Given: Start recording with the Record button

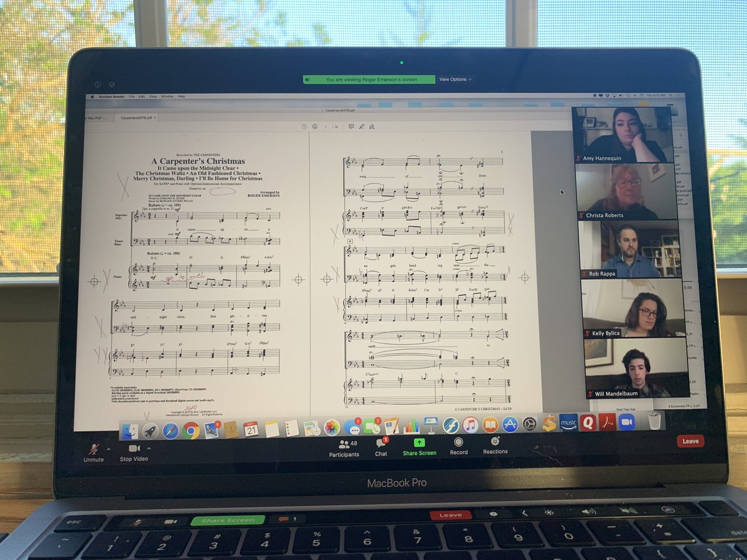Looking at the screenshot, I should [x=459, y=446].
